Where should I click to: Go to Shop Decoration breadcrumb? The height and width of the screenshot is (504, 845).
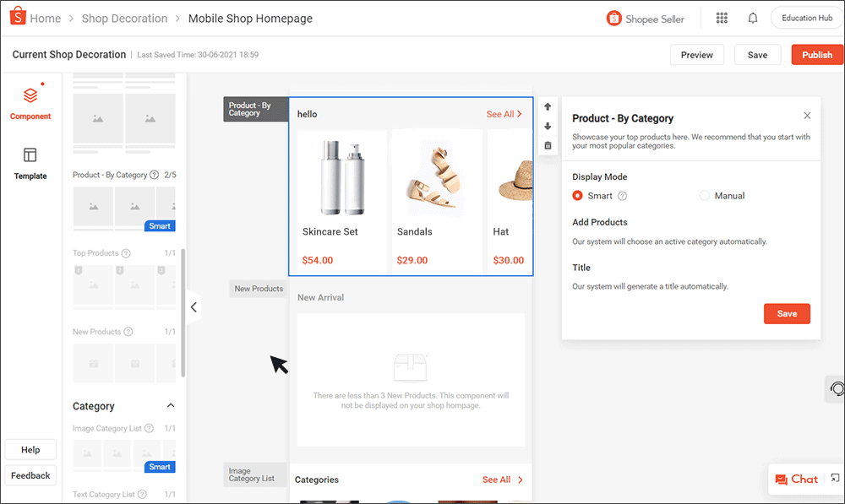124,18
